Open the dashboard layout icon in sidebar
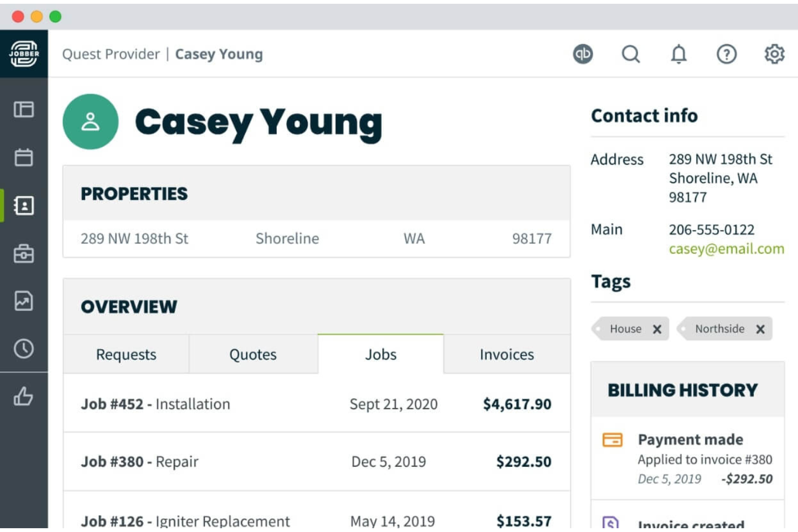Viewport: 798px width, 532px height. pyautogui.click(x=24, y=109)
